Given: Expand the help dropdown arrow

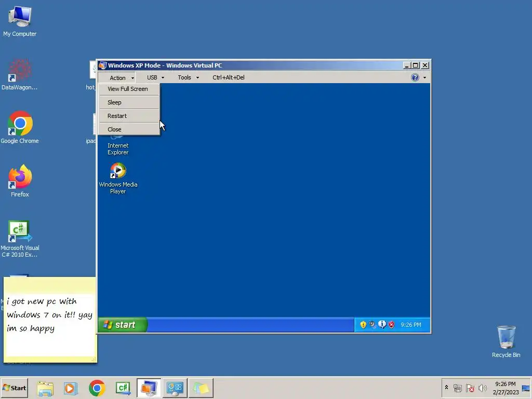Looking at the screenshot, I should [424, 78].
